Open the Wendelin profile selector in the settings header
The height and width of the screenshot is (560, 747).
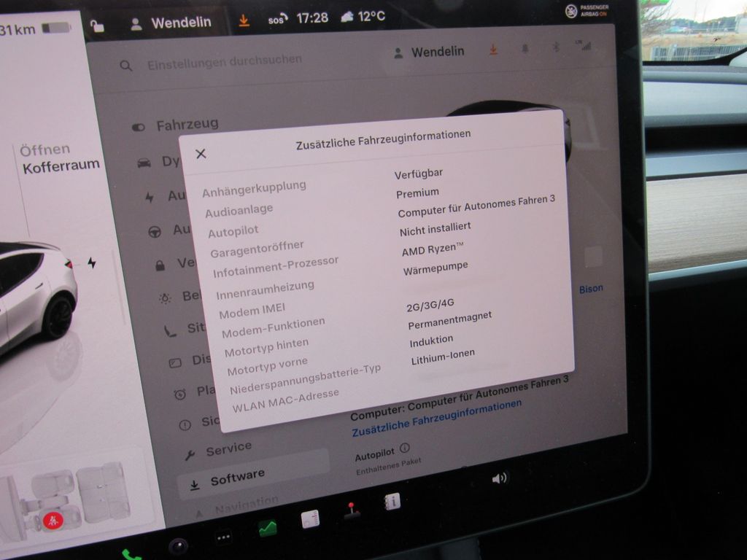(429, 52)
